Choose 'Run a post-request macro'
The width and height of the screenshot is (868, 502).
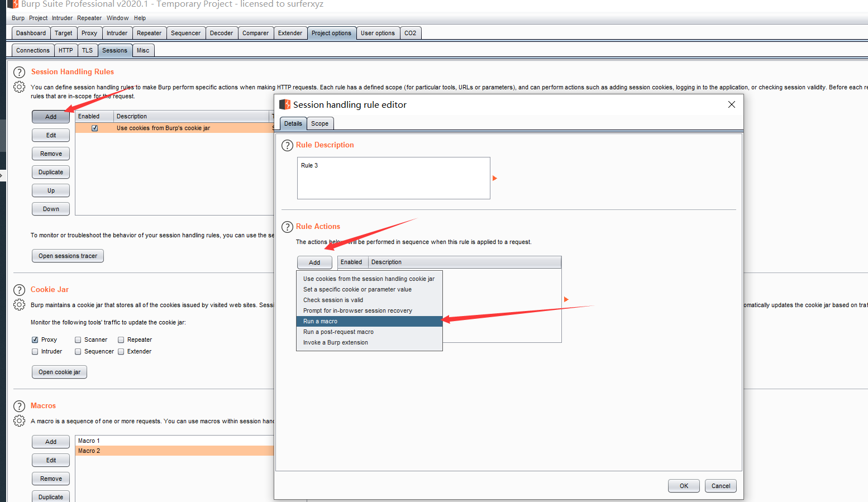[x=369, y=332]
